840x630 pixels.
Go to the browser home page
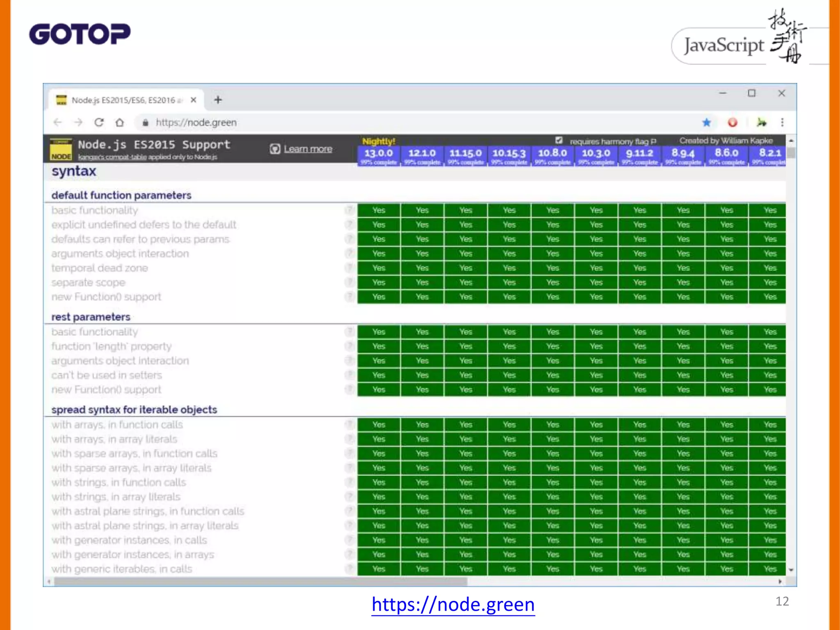pos(119,122)
